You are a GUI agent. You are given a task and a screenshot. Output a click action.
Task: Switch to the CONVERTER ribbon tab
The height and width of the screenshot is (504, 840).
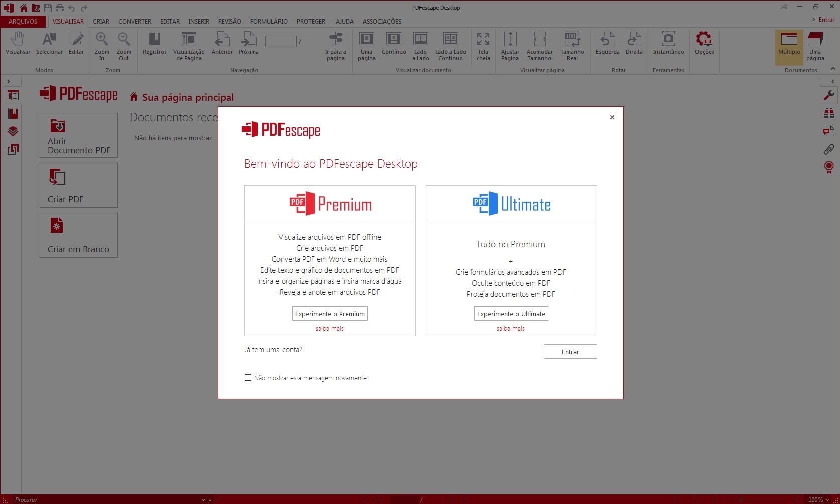[135, 21]
